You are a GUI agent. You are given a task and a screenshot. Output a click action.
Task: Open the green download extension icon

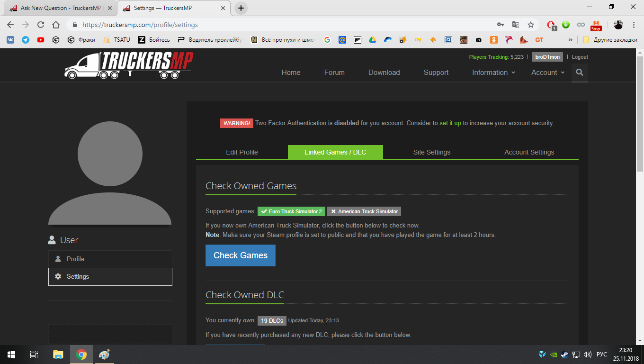pos(565,25)
